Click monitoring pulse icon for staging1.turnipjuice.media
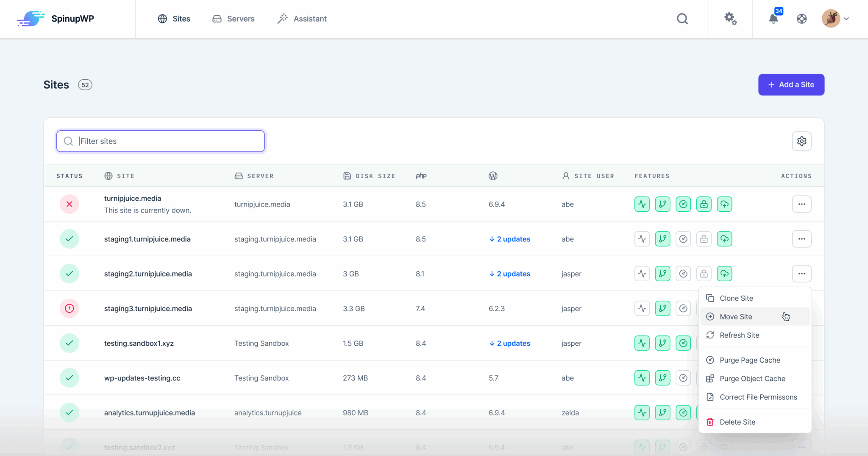Viewport: 868px width, 456px height. [x=642, y=239]
